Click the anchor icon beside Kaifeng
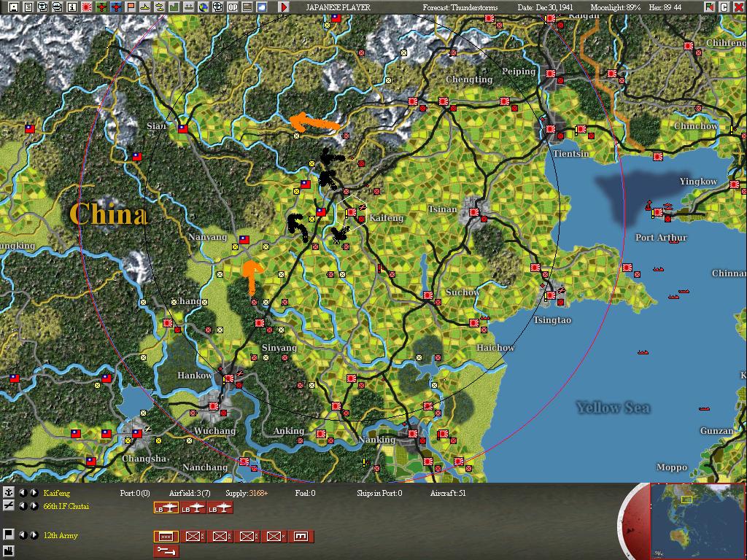 (x=8, y=493)
